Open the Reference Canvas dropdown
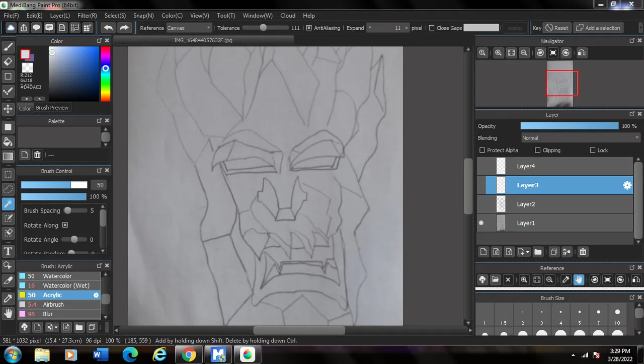The image size is (644, 364). tap(189, 28)
